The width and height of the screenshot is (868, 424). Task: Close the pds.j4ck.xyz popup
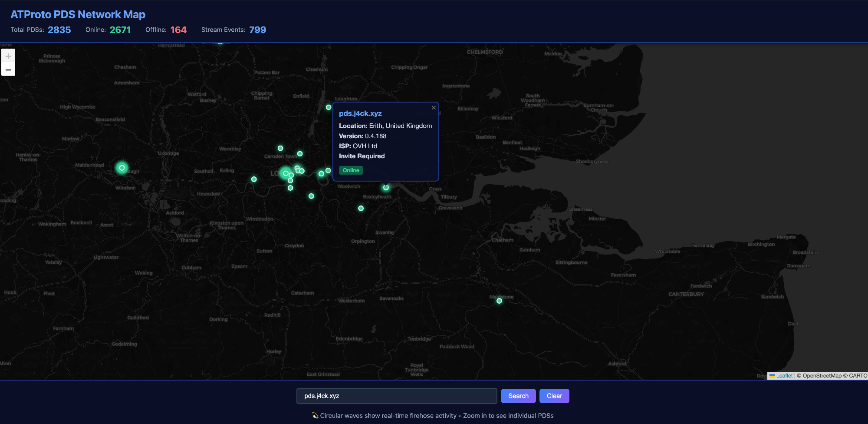pos(434,108)
